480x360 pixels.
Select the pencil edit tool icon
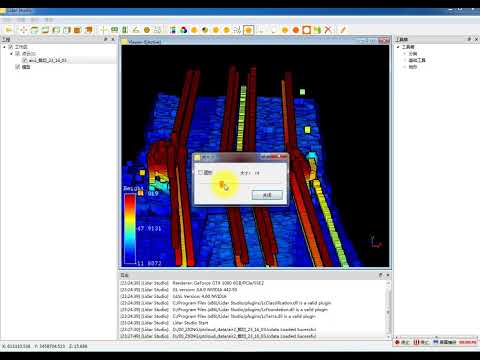click(x=343, y=30)
